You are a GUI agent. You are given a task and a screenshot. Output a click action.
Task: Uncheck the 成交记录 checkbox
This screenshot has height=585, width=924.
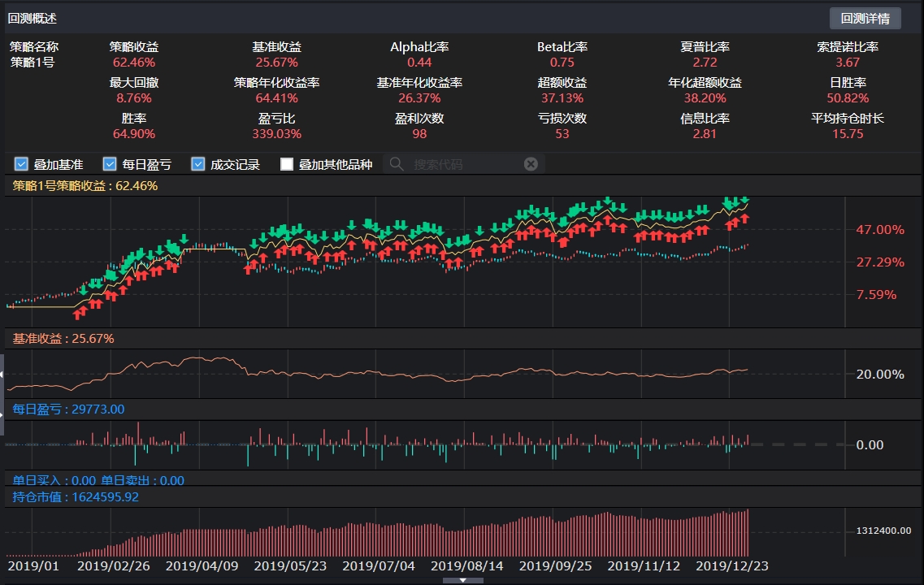pos(197,163)
